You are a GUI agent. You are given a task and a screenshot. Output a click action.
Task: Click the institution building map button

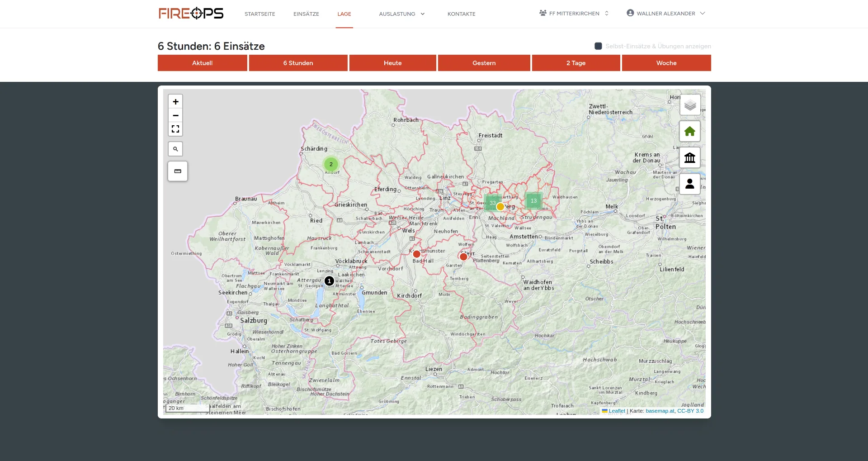click(x=690, y=157)
